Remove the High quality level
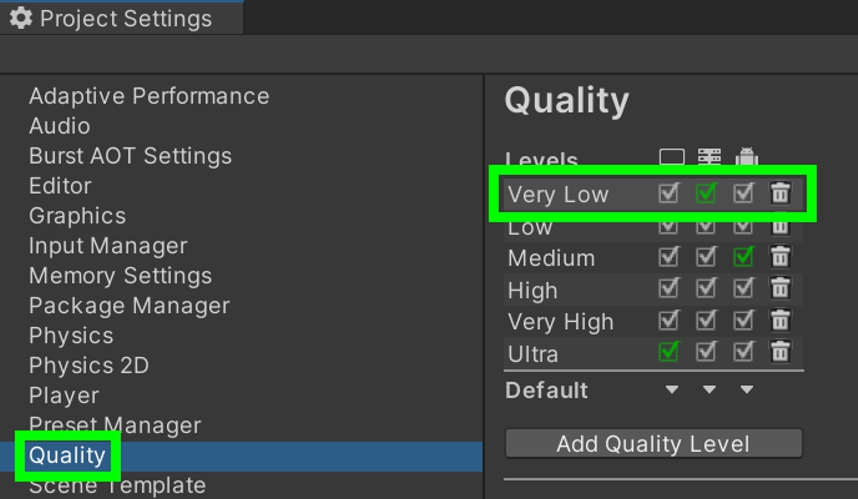 coord(780,290)
